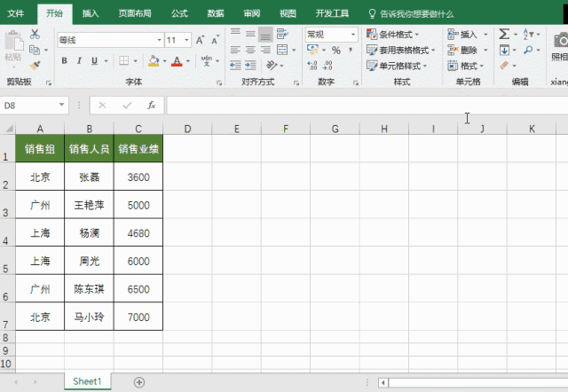Toggle underline formatting
This screenshot has height=392, width=568.
pyautogui.click(x=95, y=61)
